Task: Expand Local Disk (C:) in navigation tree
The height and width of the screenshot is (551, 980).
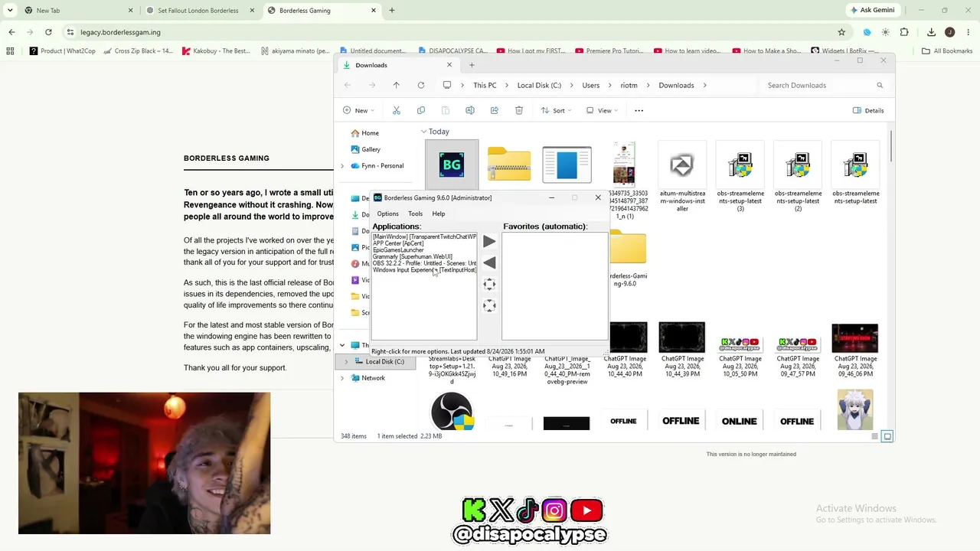Action: click(346, 362)
